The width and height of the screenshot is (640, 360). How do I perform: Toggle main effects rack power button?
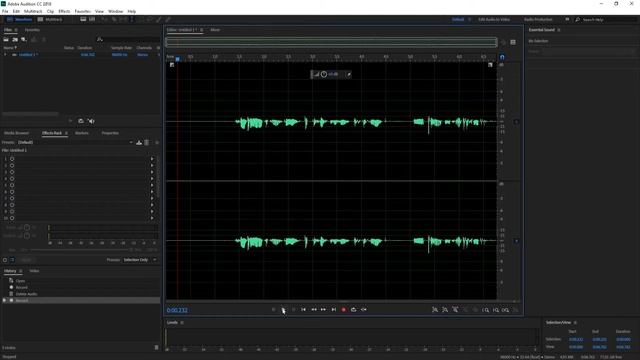(x=5, y=260)
